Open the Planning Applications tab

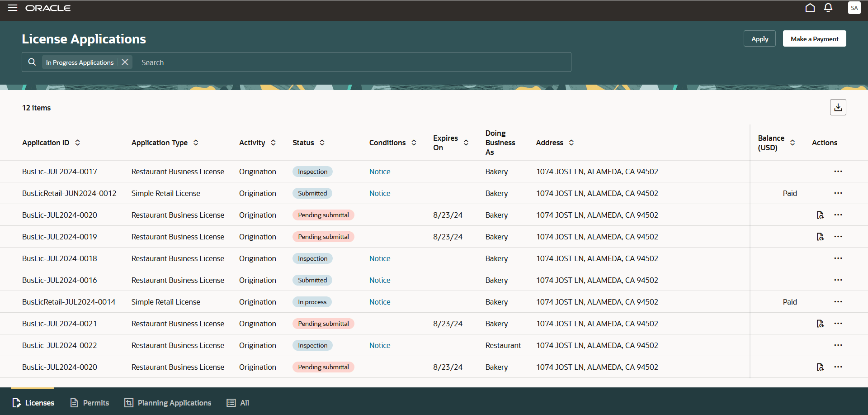[167, 403]
